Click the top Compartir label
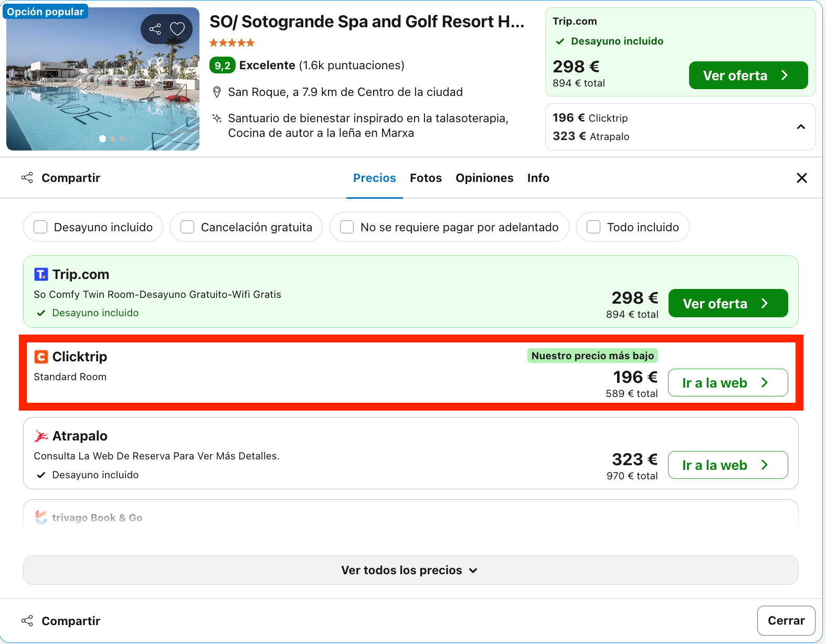The height and width of the screenshot is (644, 826). 71,178
